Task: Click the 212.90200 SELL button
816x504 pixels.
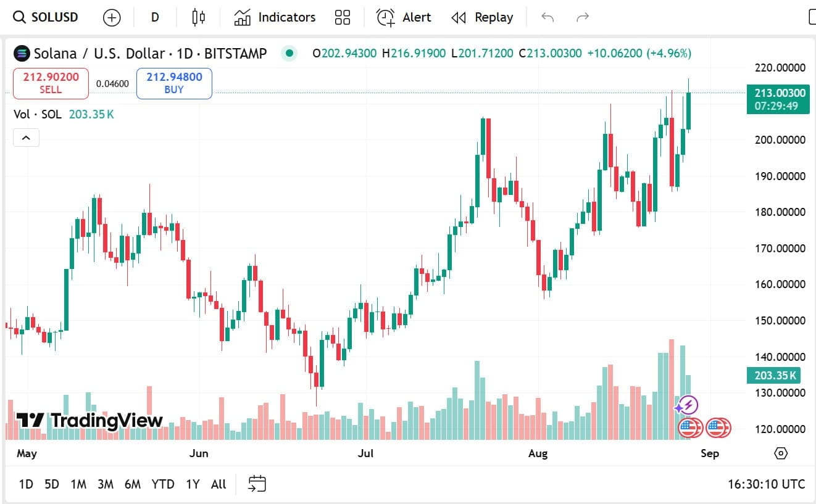Action: tap(51, 83)
